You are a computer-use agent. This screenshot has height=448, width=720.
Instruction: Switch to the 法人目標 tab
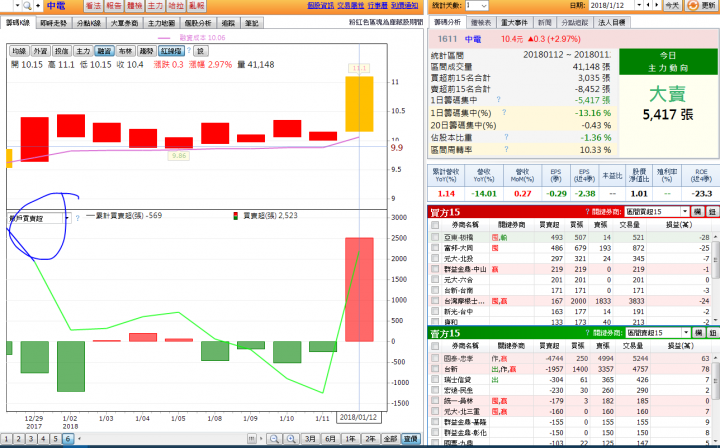[612, 22]
